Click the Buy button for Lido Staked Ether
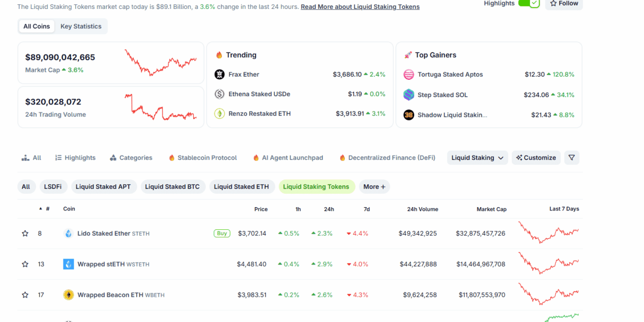 [222, 233]
